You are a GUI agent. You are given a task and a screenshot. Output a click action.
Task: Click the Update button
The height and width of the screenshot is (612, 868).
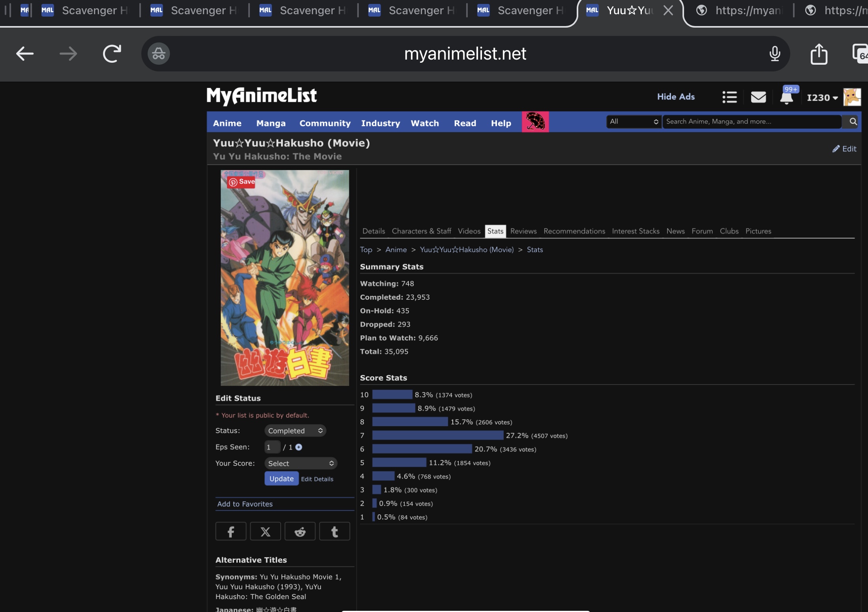point(281,479)
